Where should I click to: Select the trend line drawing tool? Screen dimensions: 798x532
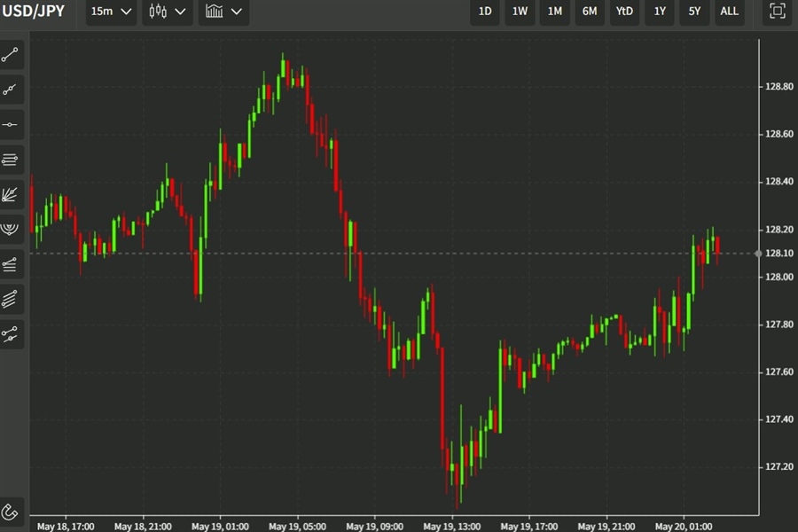coord(12,55)
